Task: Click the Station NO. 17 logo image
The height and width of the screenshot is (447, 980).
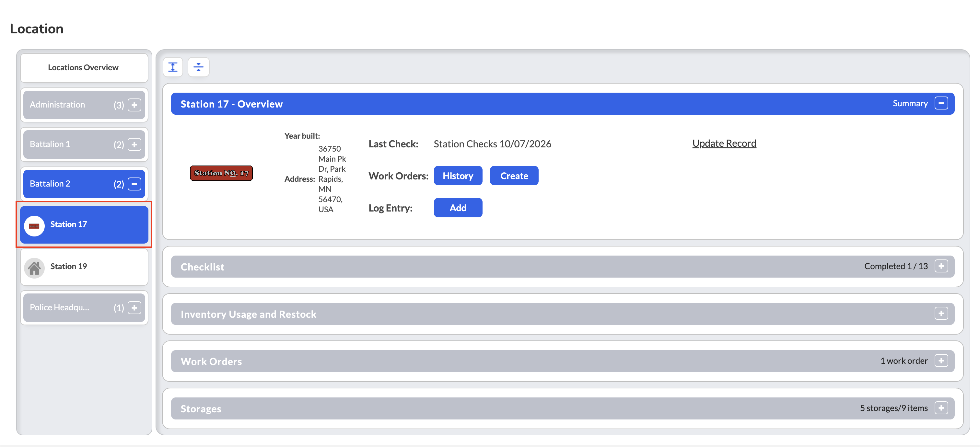Action: pyautogui.click(x=221, y=173)
